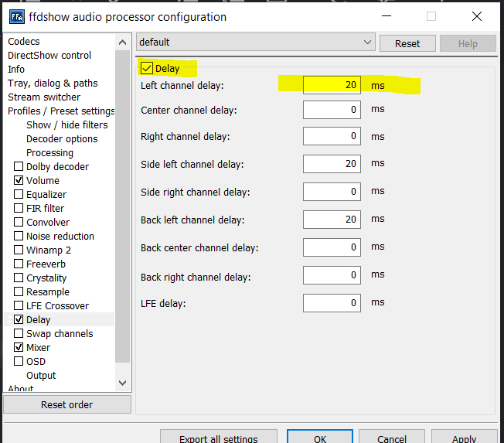504x443 pixels.
Task: Uncheck the Delay checkbox in the filter list
Action: point(19,319)
